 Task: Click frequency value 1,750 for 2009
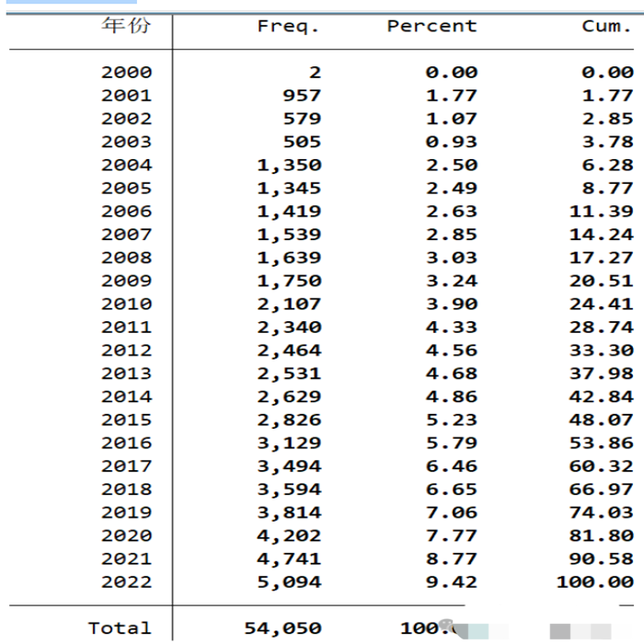click(x=289, y=282)
